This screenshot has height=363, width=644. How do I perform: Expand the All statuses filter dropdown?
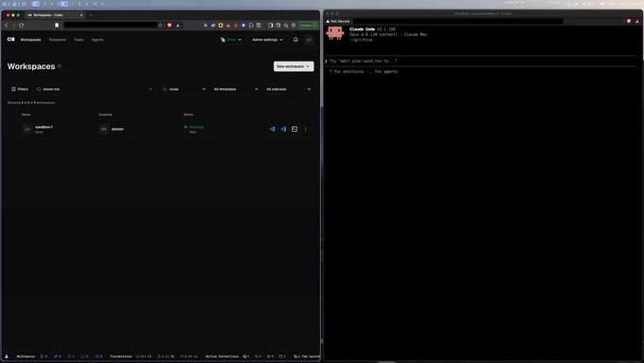tap(288, 89)
